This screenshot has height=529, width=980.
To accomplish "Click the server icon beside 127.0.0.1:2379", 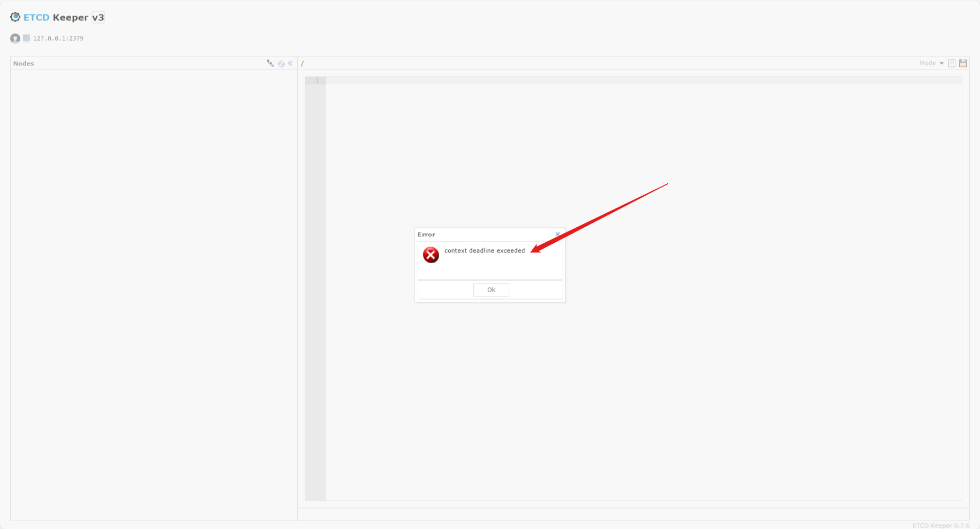I will point(26,38).
